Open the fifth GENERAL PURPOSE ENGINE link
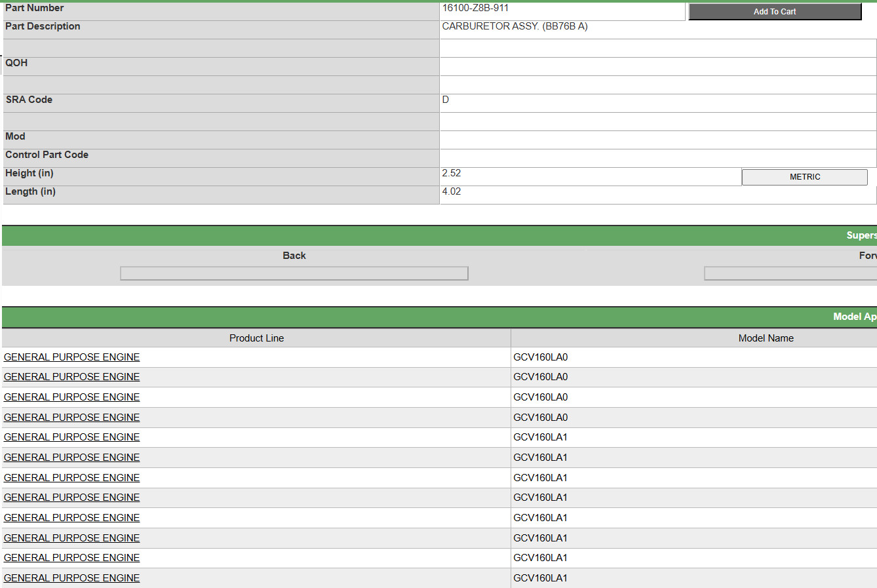 point(72,437)
